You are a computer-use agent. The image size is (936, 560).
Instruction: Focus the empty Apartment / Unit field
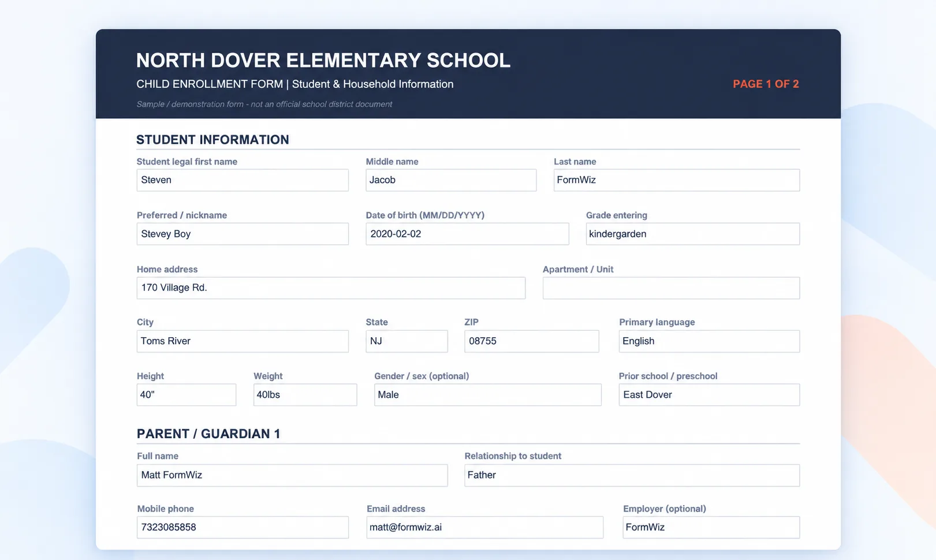pyautogui.click(x=671, y=288)
